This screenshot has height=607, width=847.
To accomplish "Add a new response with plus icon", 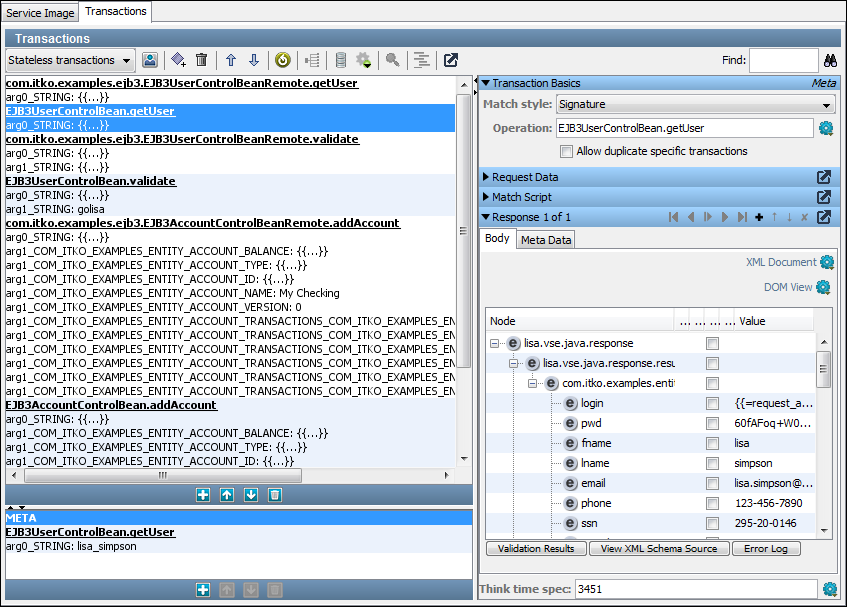I will [x=759, y=217].
